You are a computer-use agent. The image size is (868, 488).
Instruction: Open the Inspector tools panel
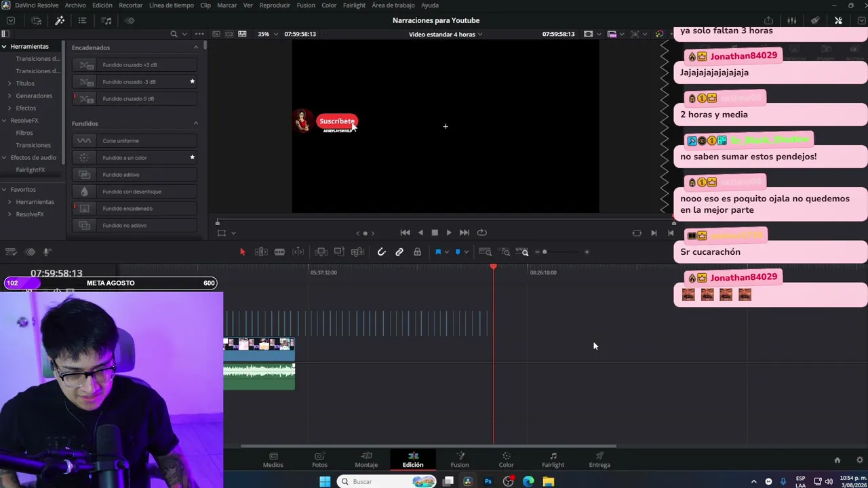pyautogui.click(x=838, y=20)
